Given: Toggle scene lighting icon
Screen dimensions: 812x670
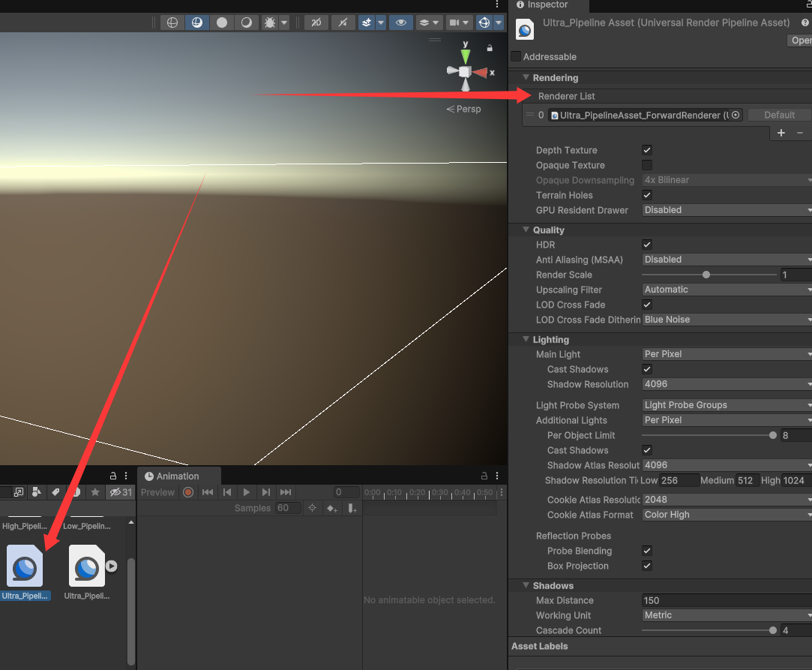Looking at the screenshot, I should pos(343,23).
